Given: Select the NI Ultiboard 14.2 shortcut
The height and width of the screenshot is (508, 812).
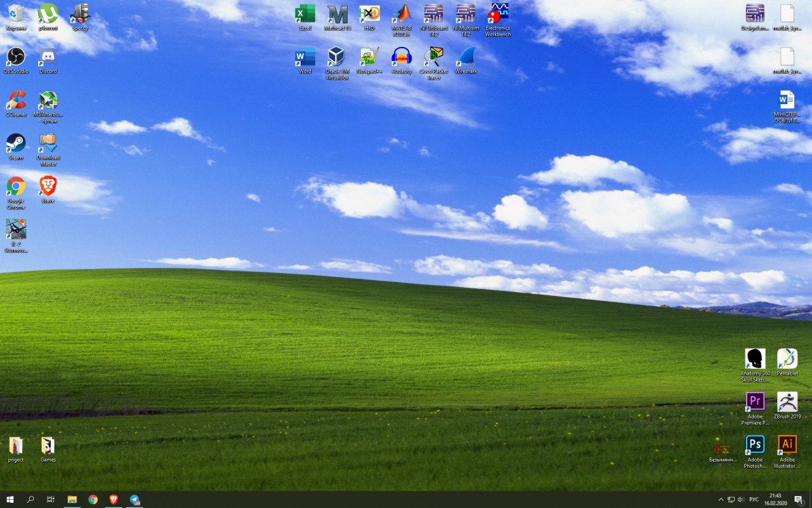Looking at the screenshot, I should (x=434, y=20).
